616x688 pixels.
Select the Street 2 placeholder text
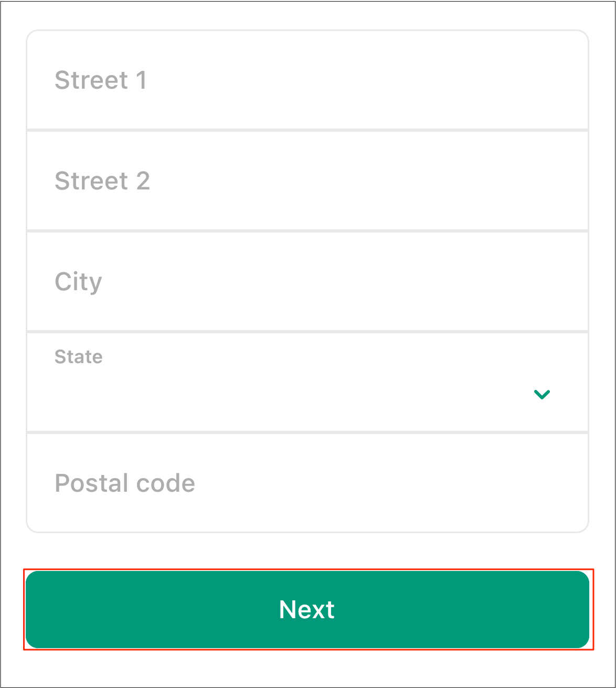point(102,181)
